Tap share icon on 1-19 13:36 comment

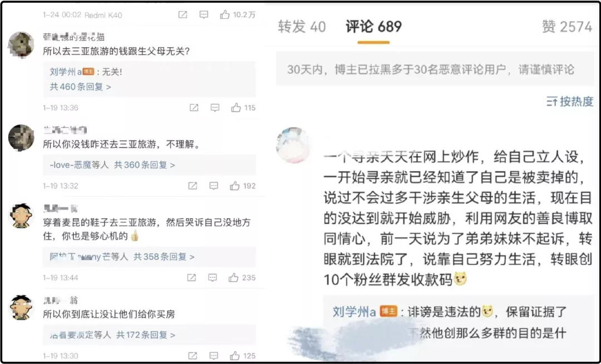coord(194,108)
